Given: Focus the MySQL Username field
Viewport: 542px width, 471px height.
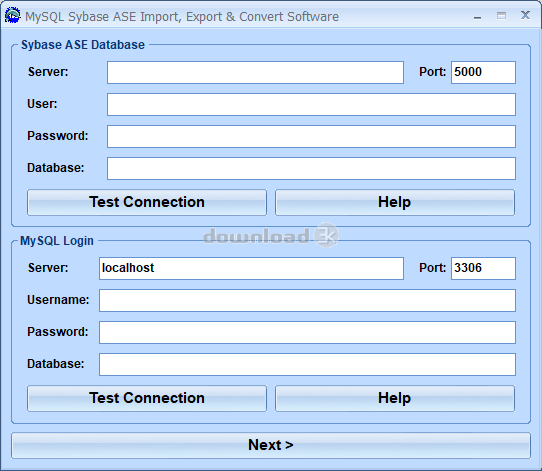Looking at the screenshot, I should pyautogui.click(x=307, y=300).
